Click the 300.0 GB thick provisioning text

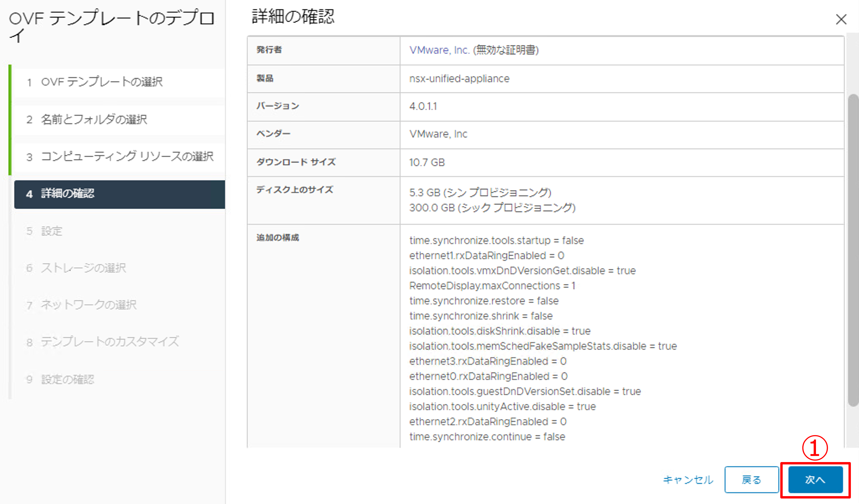pyautogui.click(x=492, y=207)
